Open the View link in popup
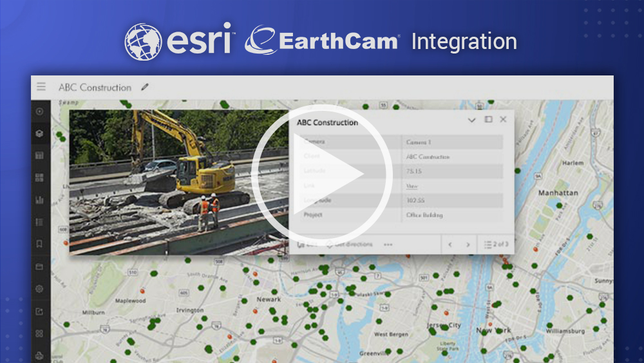Screen dimensions: 644x363 [412, 186]
